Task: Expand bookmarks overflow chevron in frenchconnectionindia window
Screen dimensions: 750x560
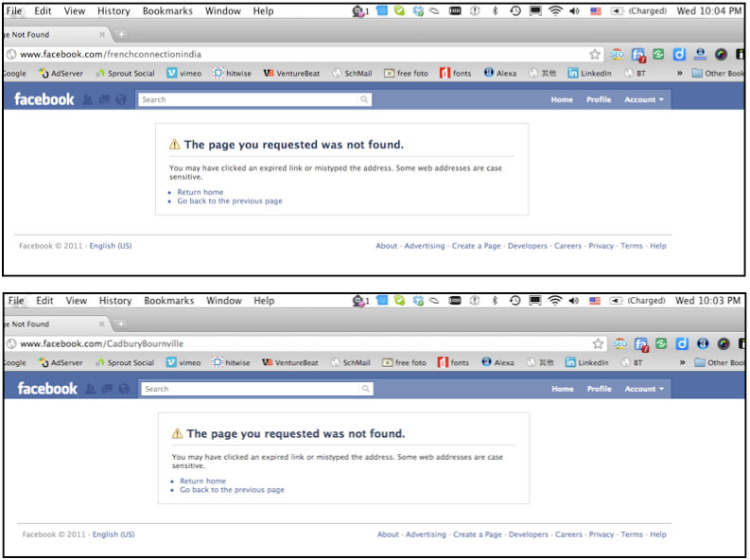Action: point(680,73)
